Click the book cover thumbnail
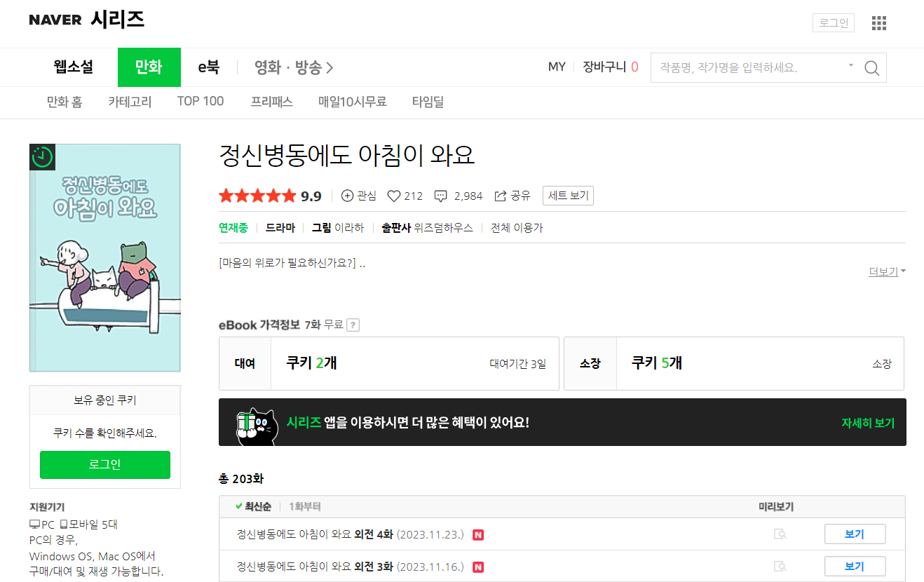The image size is (924, 582). click(x=105, y=257)
